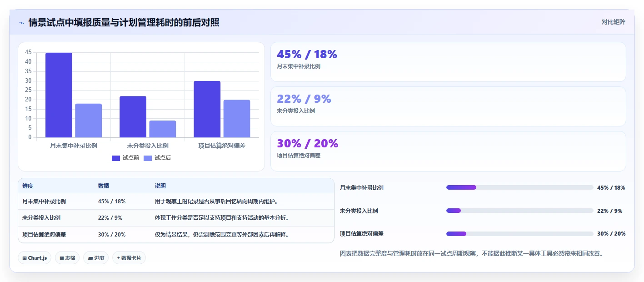Click the 试点后 bar for 项目估算绝对偏差
The image size is (644, 282).
[x=236, y=119]
